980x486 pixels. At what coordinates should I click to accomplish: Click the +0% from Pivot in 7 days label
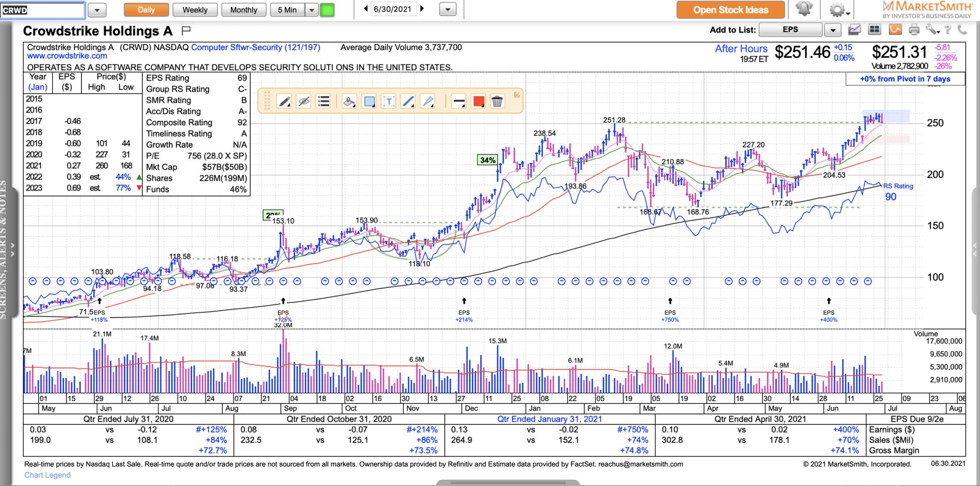coord(905,79)
